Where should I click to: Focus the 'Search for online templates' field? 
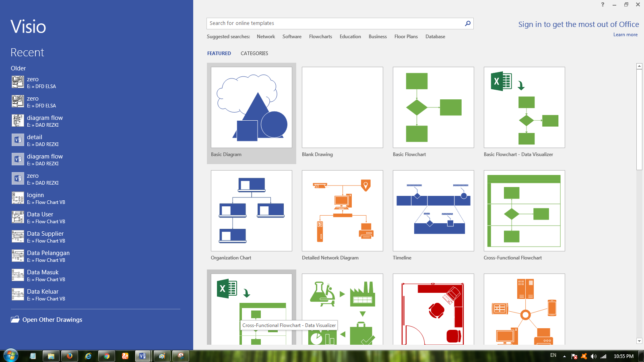(335, 23)
